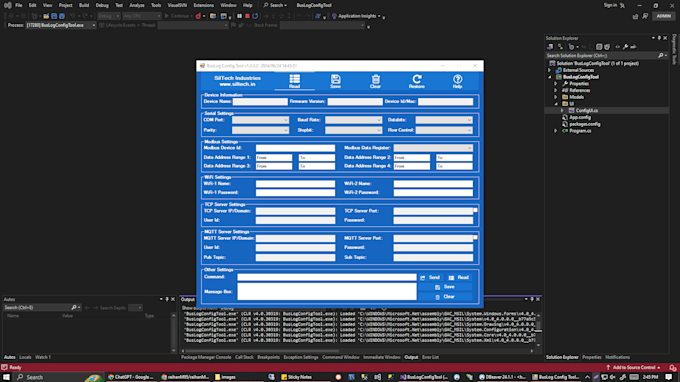Toggle checkbox beside TCP Server Port field
Image resolution: width=680 pixels, height=382 pixels.
click(475, 210)
